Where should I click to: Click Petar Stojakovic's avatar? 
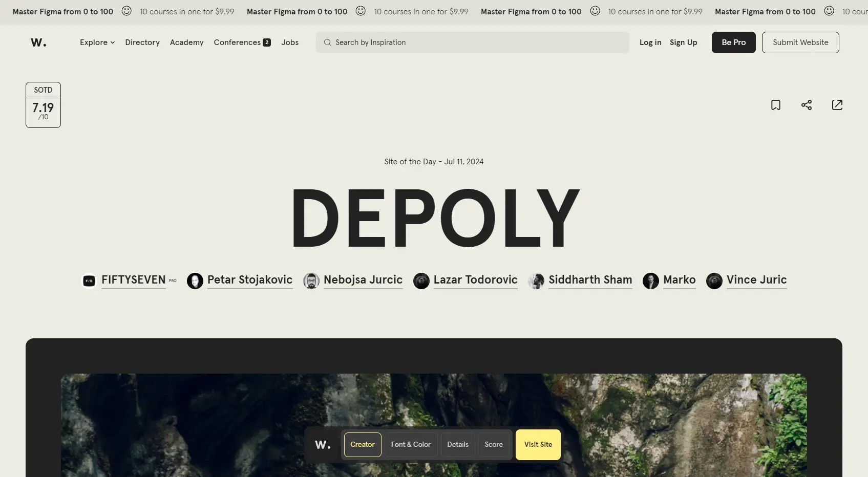tap(195, 280)
